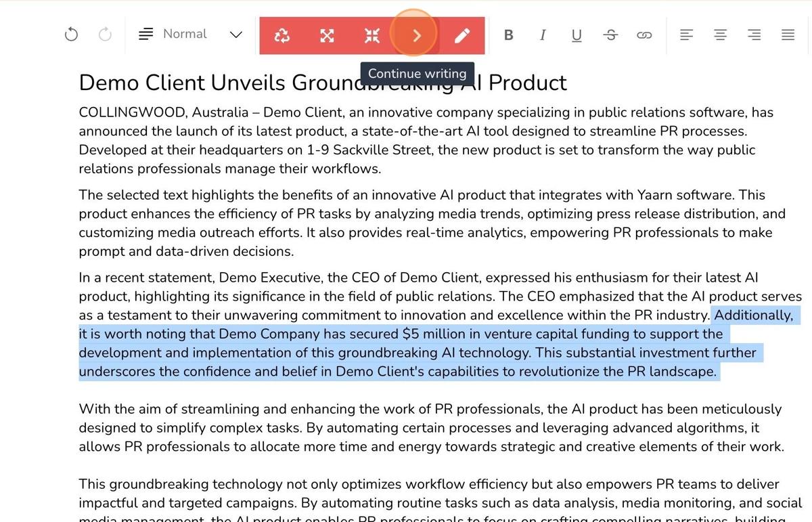Click the Redo arrow icon
This screenshot has width=812, height=522.
[105, 35]
